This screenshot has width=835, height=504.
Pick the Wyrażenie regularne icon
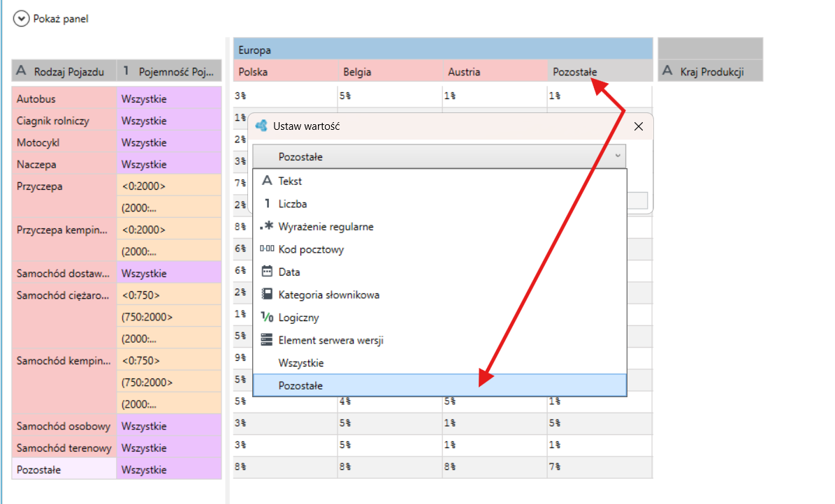267,226
